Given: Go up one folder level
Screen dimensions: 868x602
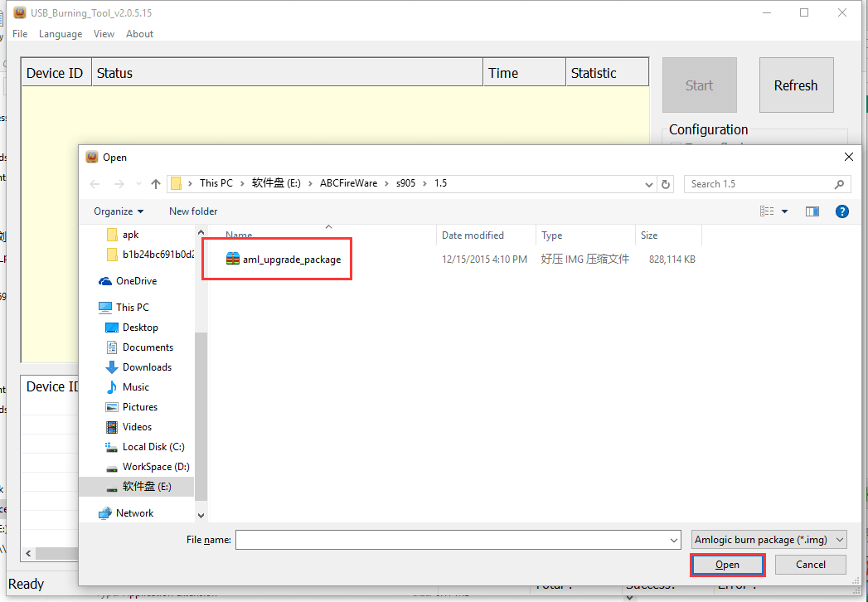Looking at the screenshot, I should 156,184.
